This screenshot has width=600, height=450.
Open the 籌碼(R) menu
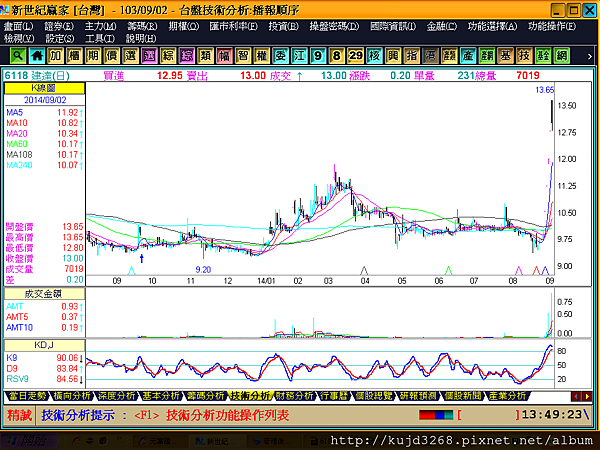tap(142, 26)
